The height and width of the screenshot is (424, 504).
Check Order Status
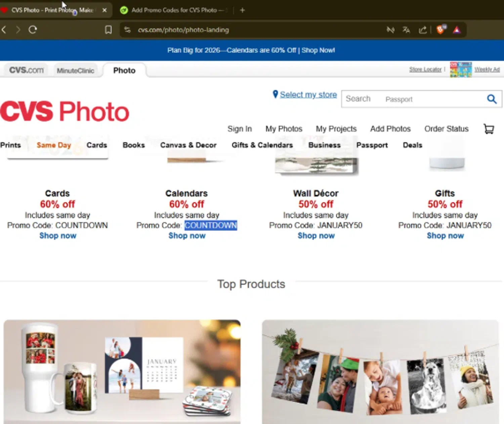pos(446,129)
